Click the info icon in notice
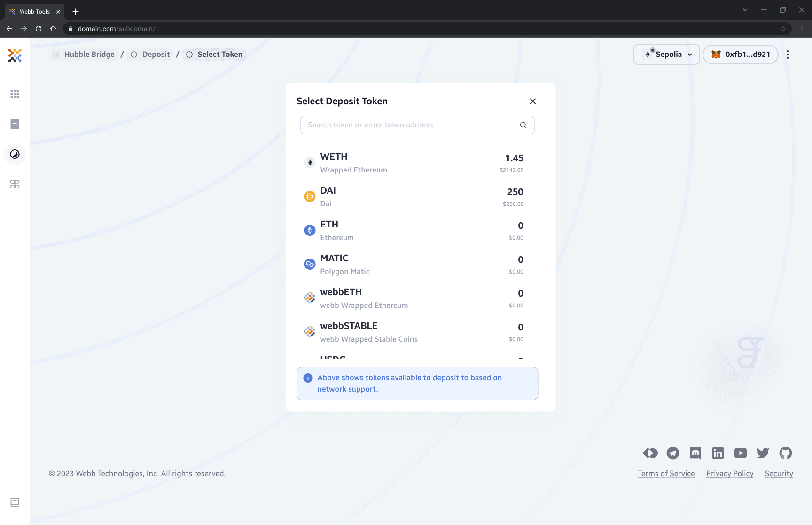Screen dimensions: 812x525 pyautogui.click(x=308, y=378)
